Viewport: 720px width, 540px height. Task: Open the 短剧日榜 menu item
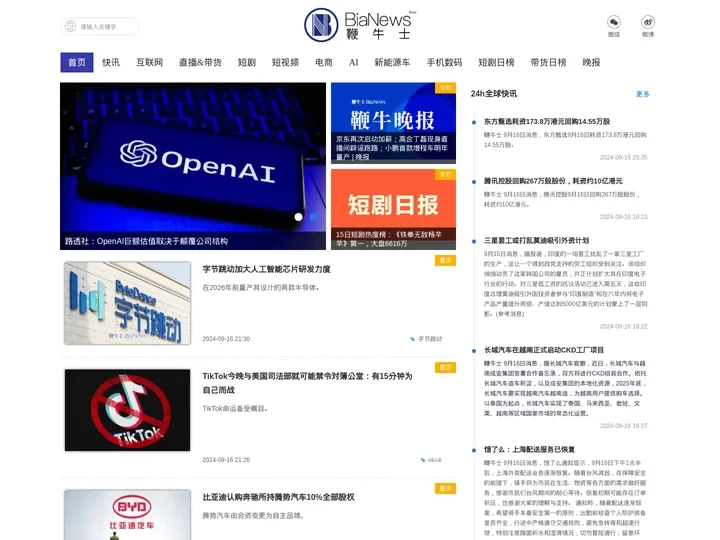coord(496,62)
